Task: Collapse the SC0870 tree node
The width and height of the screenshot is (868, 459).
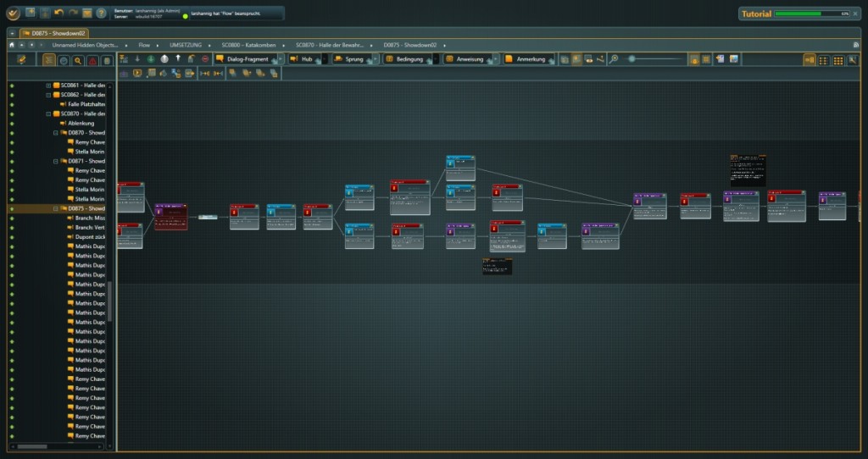Action: point(48,113)
